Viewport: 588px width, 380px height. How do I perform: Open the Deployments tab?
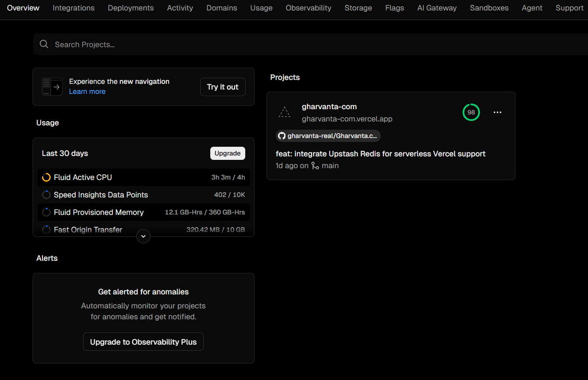click(131, 8)
